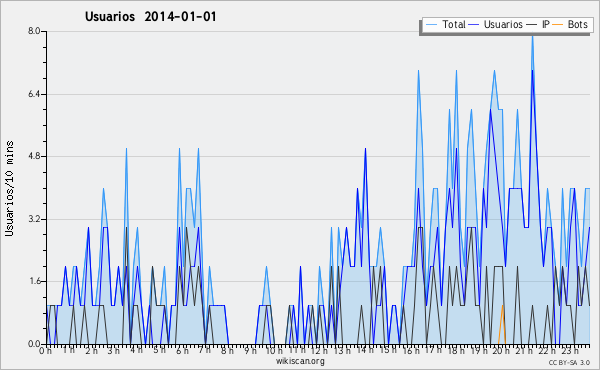Click the orange Bots legend line
This screenshot has width=600, height=370.
coord(558,25)
